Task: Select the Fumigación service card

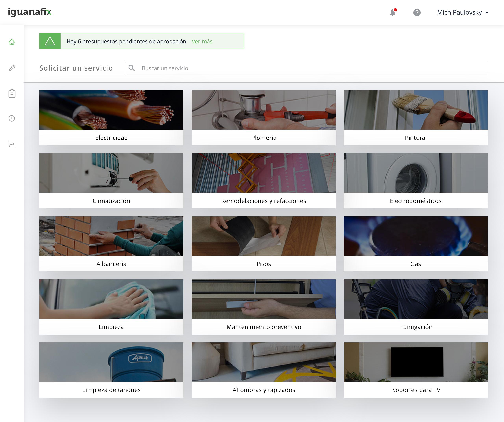Action: pyautogui.click(x=416, y=307)
